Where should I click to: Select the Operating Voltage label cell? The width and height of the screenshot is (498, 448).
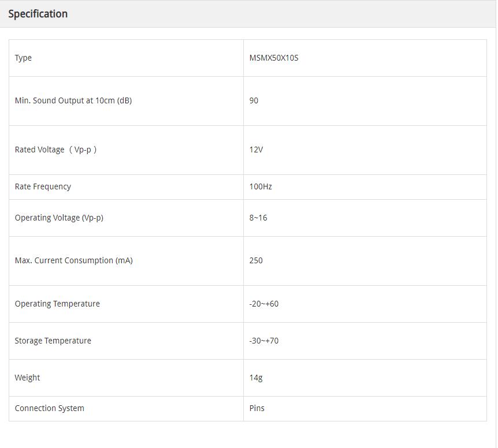tap(59, 218)
